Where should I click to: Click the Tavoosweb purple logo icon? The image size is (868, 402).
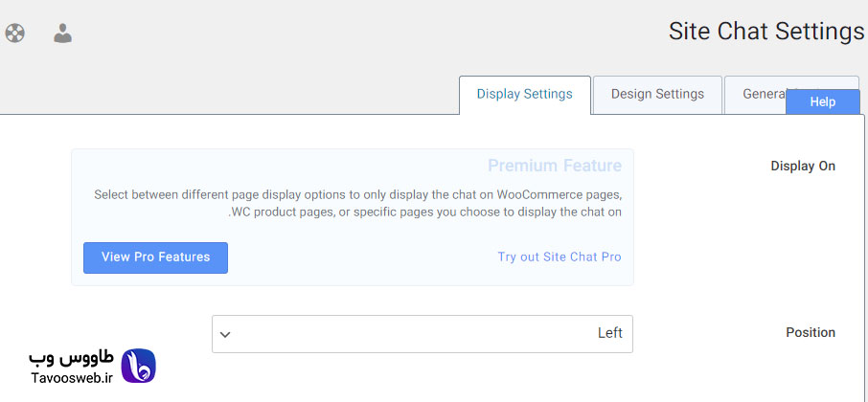click(x=138, y=366)
